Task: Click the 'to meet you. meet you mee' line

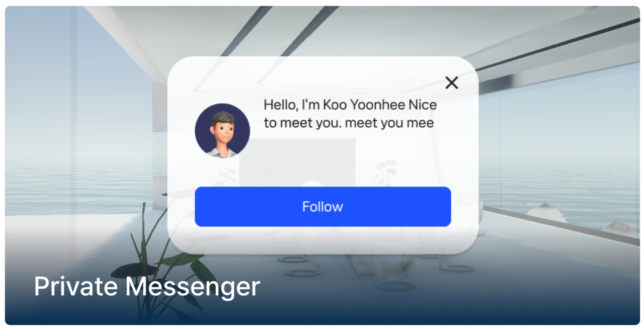Action: tap(349, 123)
